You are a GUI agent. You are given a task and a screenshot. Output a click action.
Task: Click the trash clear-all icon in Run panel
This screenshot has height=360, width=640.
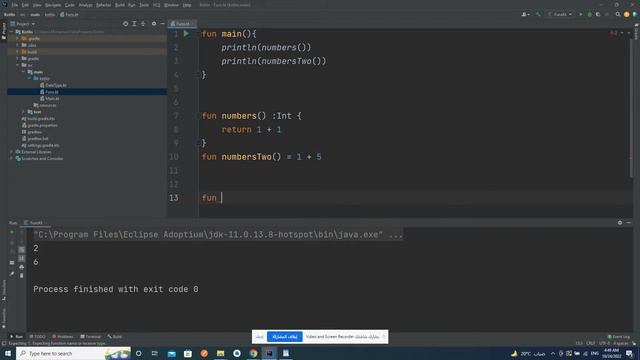click(x=22, y=276)
